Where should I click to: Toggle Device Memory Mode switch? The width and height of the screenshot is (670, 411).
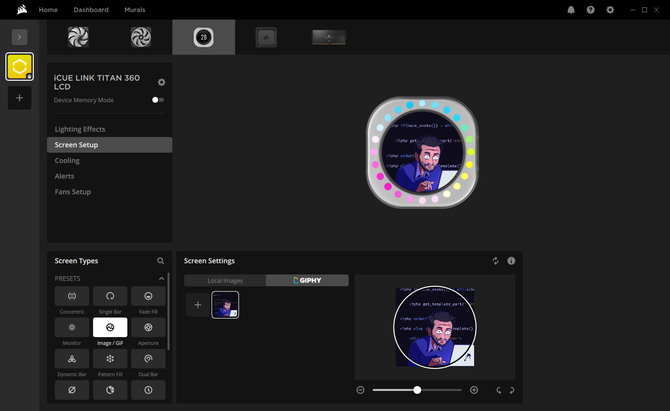[158, 100]
